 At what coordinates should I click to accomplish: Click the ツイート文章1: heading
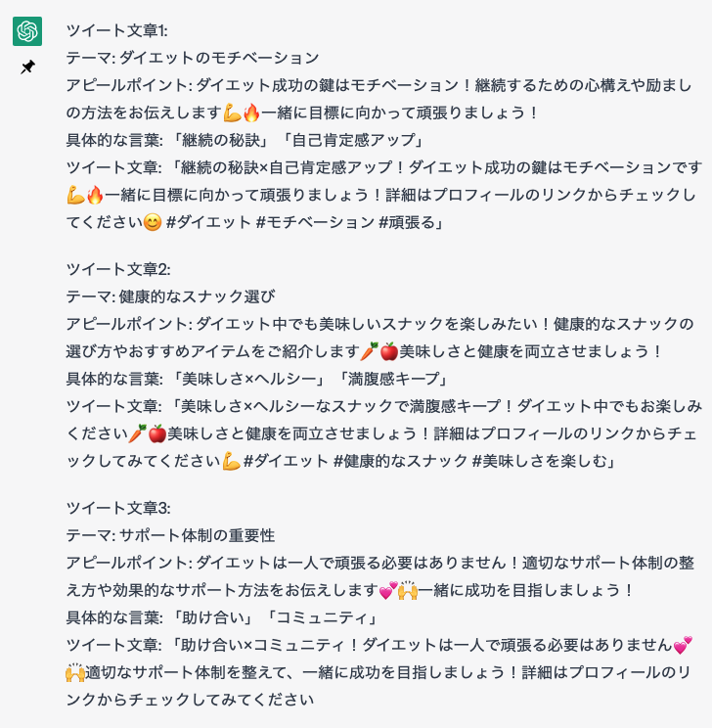pos(116,30)
